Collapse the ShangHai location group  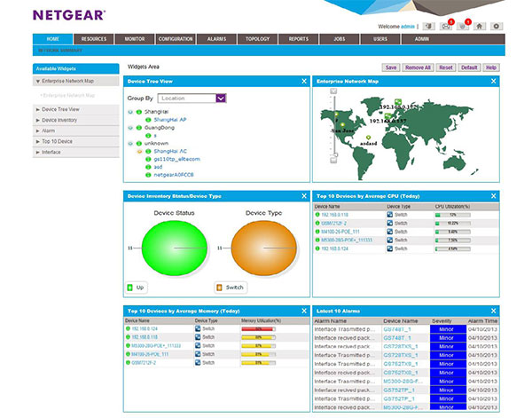(x=130, y=112)
